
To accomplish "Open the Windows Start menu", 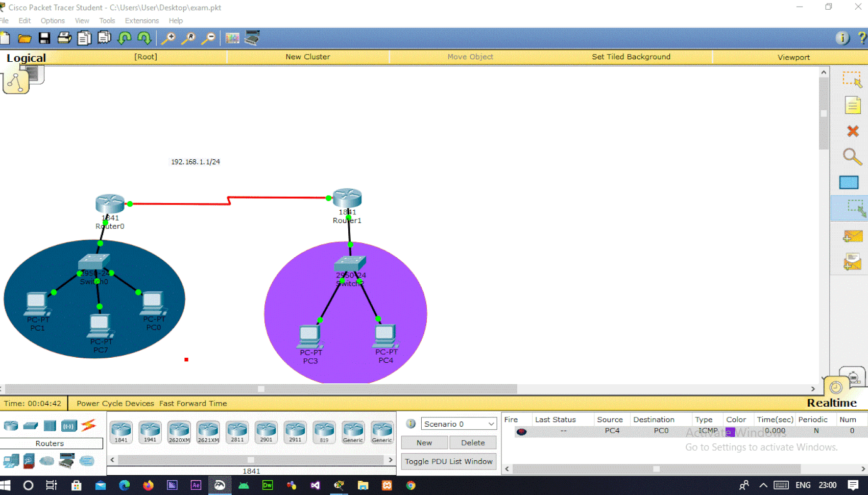I will click(5, 485).
